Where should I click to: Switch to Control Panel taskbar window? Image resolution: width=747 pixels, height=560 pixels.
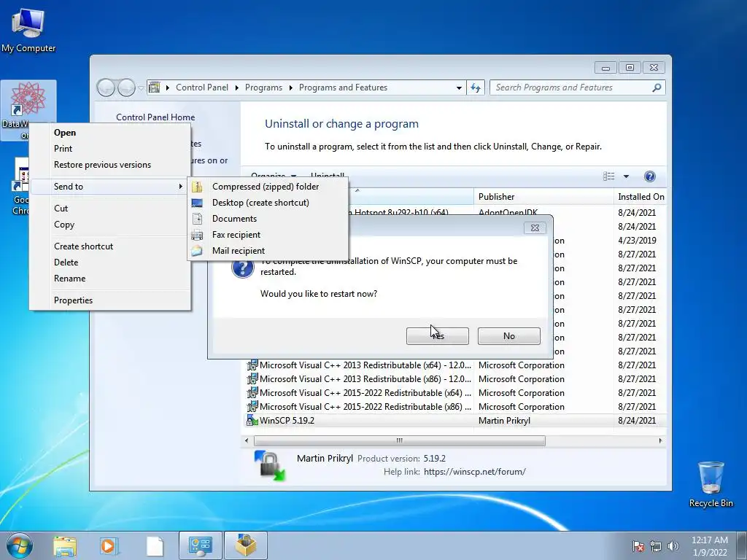pyautogui.click(x=200, y=545)
